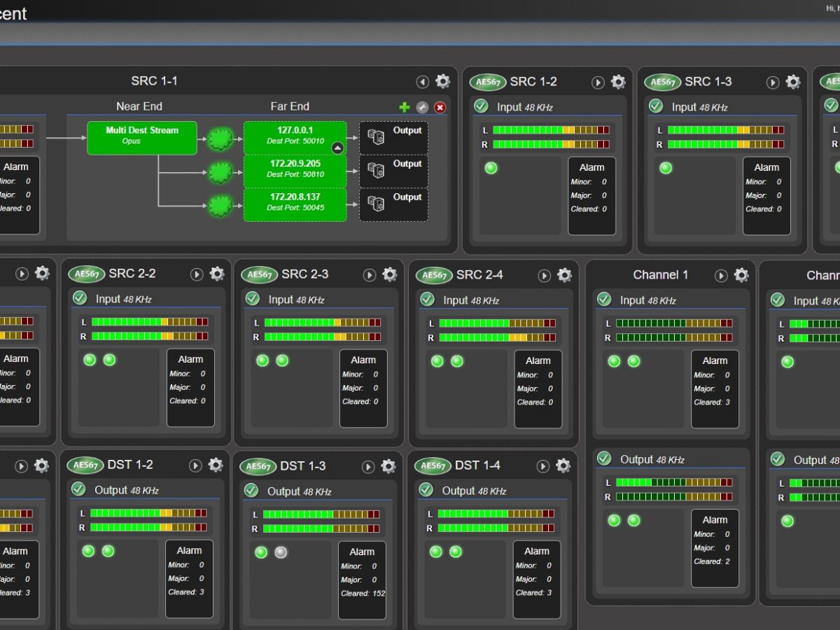Image resolution: width=840 pixels, height=630 pixels.
Task: Click the AES67 badge on SRC 2-2
Action: coord(85,274)
